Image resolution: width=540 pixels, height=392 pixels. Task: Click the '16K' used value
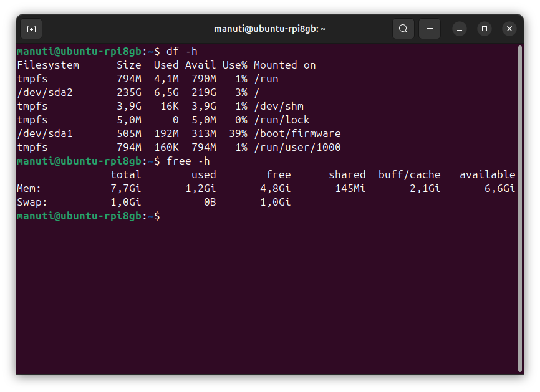click(170, 107)
